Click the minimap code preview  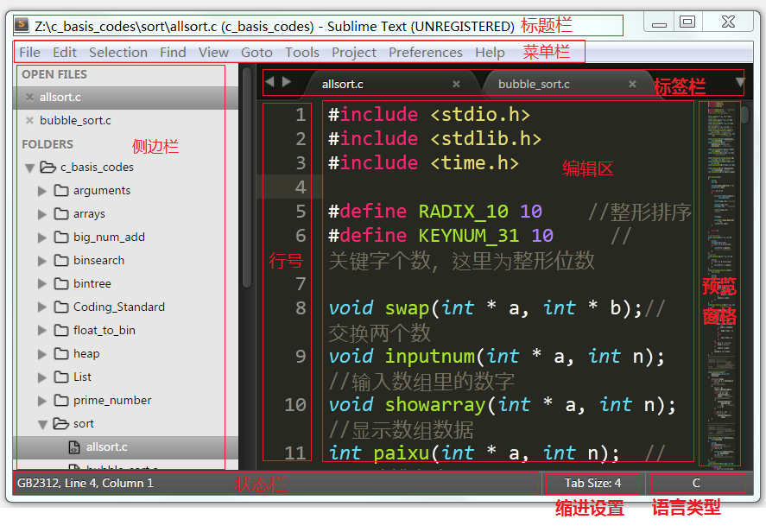click(x=719, y=259)
